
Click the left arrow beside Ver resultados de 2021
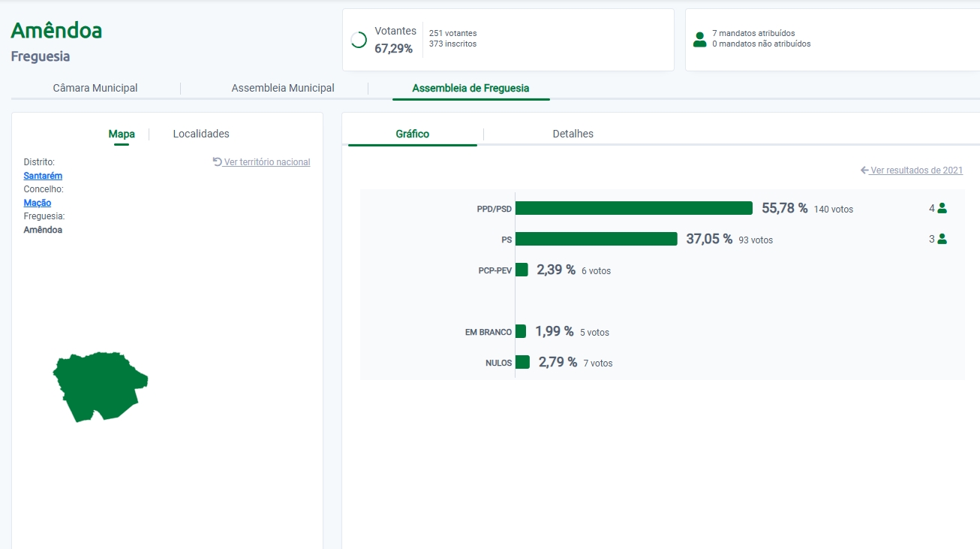[864, 170]
